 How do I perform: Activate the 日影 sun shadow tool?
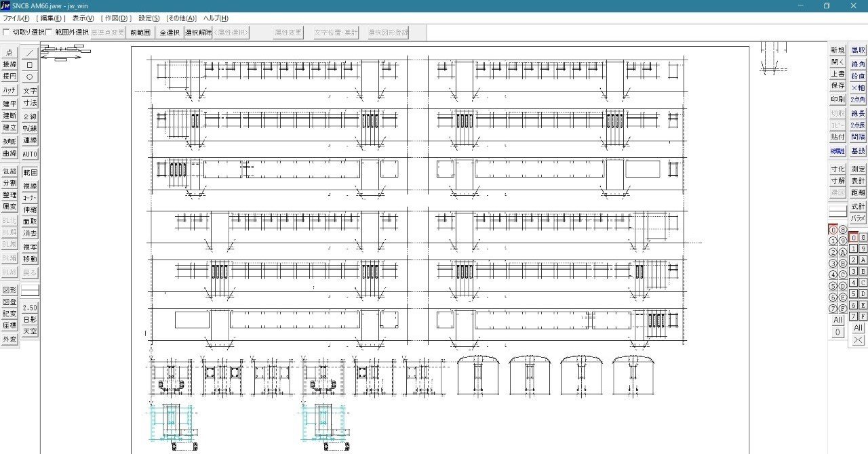click(x=30, y=319)
